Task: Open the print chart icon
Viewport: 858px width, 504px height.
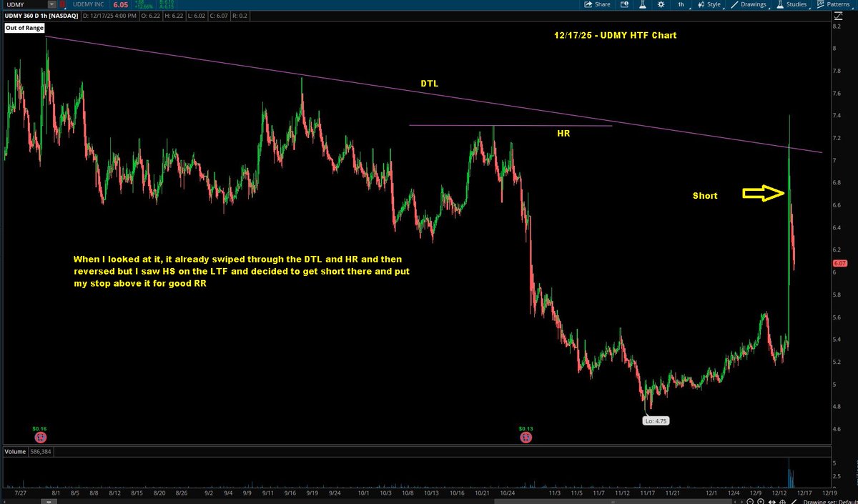Action: click(624, 4)
